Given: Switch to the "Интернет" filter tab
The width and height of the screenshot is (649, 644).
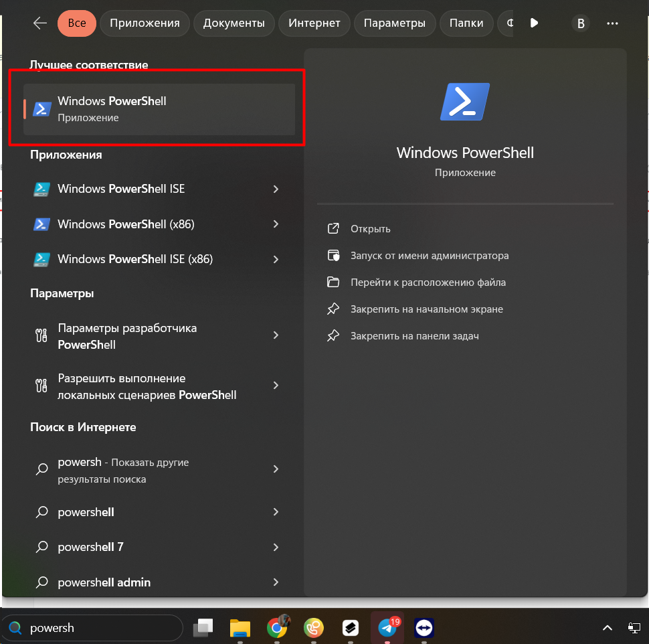Looking at the screenshot, I should (314, 23).
